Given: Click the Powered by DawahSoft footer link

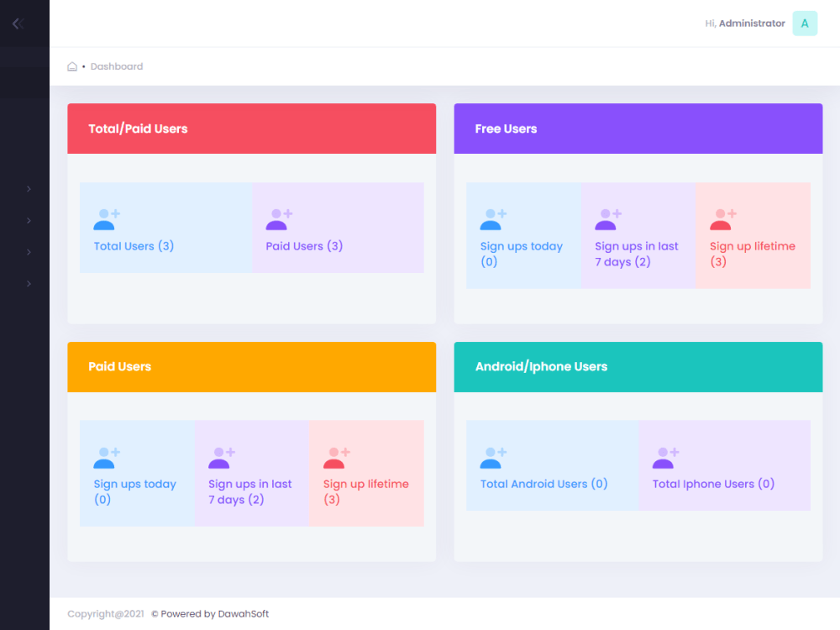Looking at the screenshot, I should [210, 614].
